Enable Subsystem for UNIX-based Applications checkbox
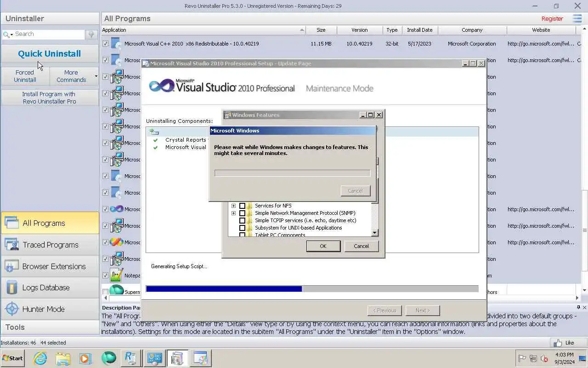The image size is (588, 368). [242, 228]
